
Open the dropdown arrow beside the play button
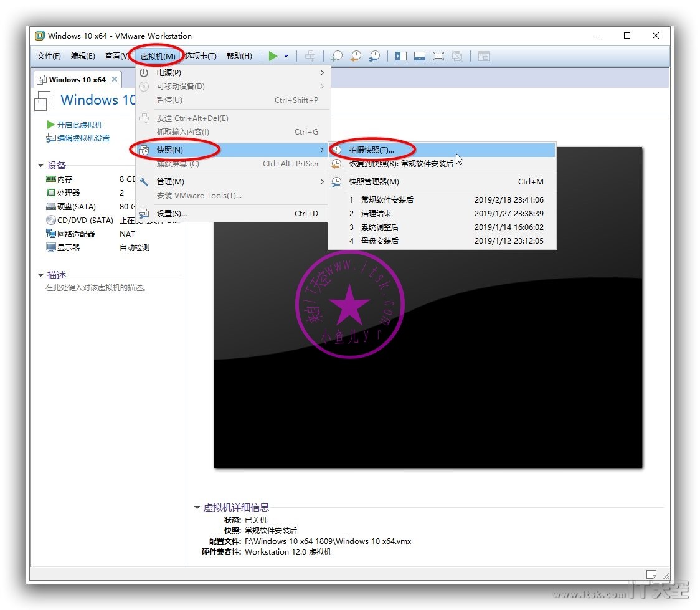(286, 56)
